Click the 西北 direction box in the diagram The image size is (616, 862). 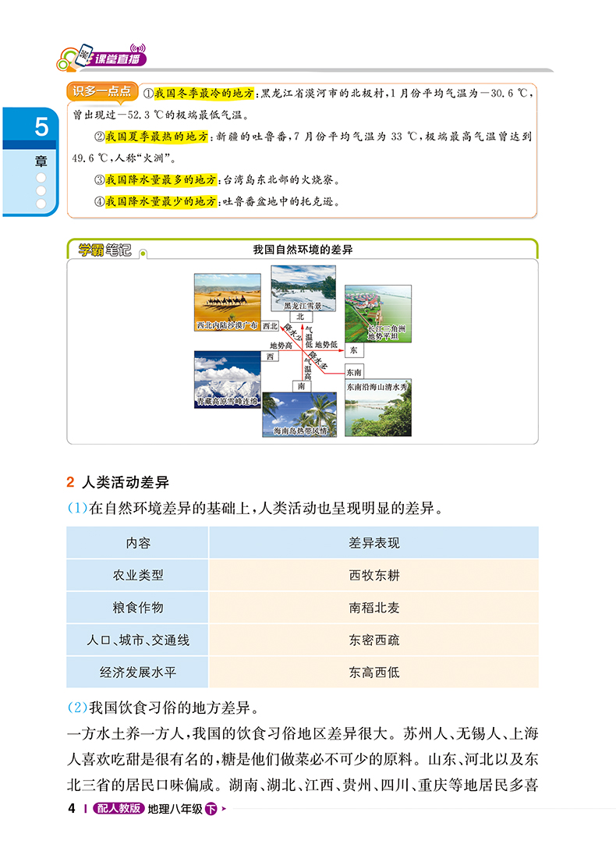point(270,326)
